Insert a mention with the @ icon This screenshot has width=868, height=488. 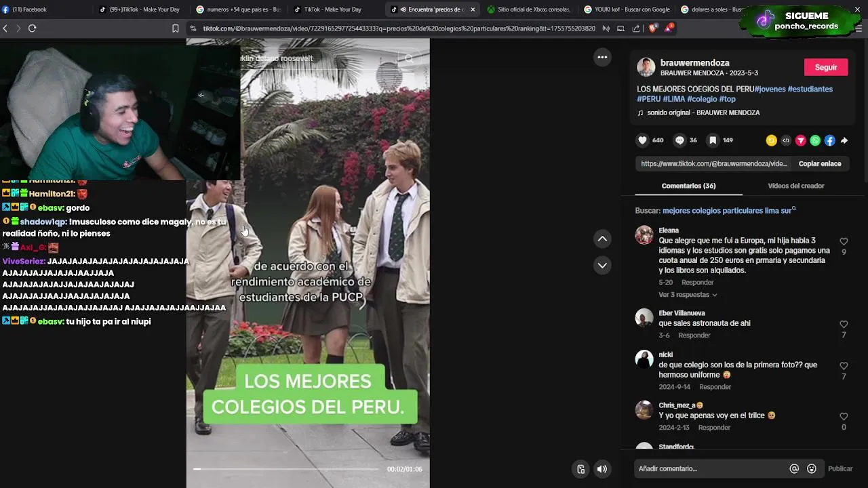(x=794, y=468)
